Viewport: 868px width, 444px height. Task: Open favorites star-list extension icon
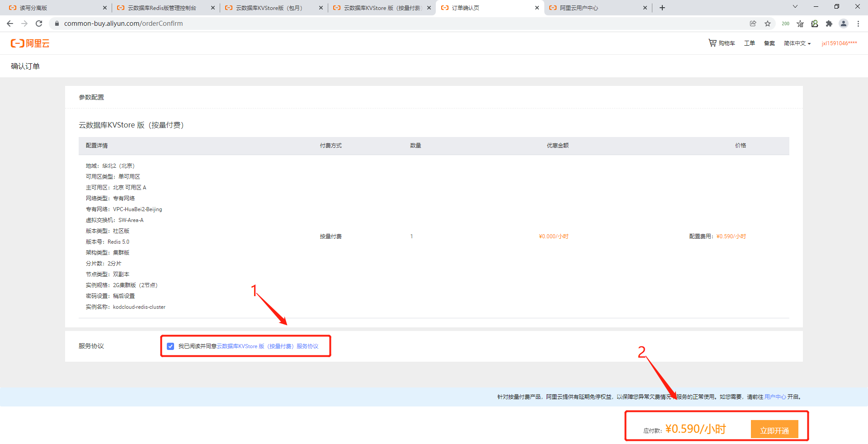click(800, 24)
